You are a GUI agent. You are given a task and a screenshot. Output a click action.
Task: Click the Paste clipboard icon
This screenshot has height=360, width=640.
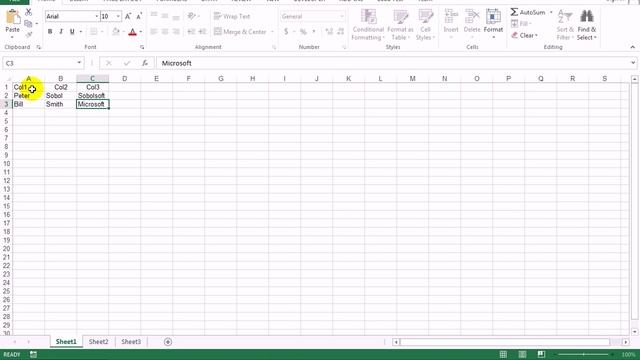click(13, 17)
